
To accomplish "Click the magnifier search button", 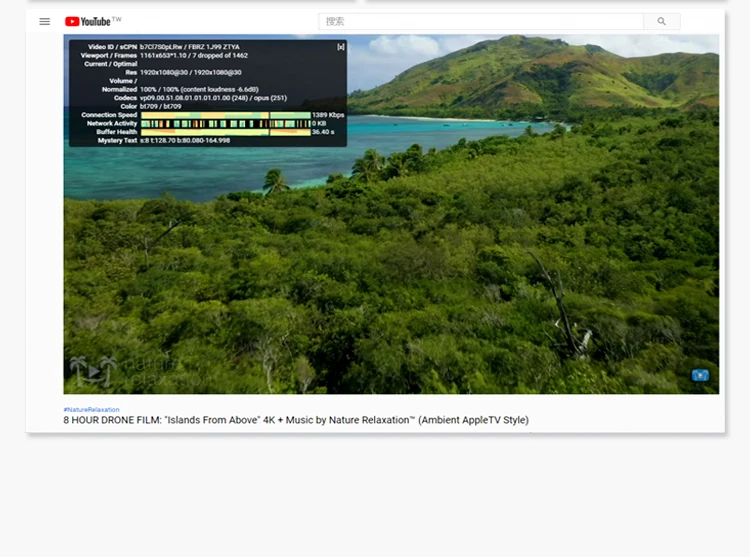I will click(661, 21).
